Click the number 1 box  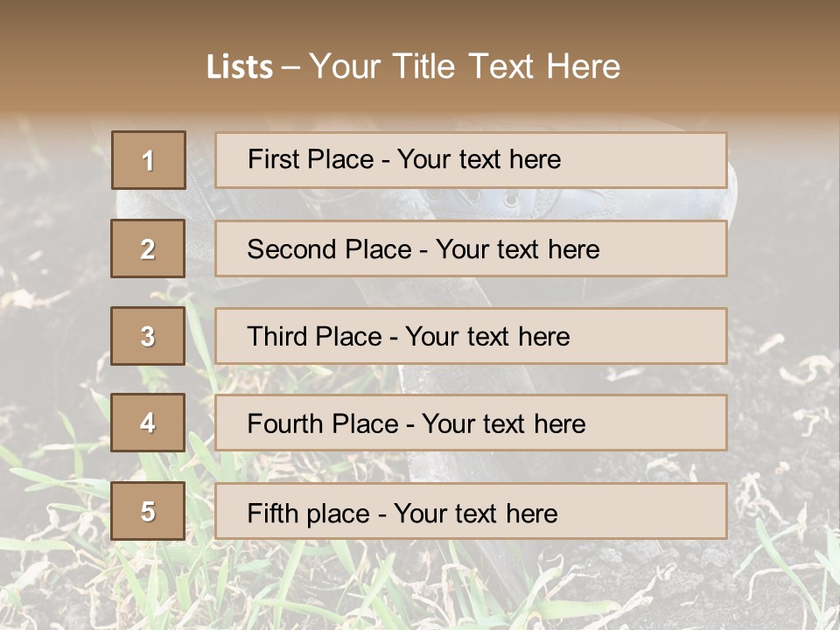(149, 160)
